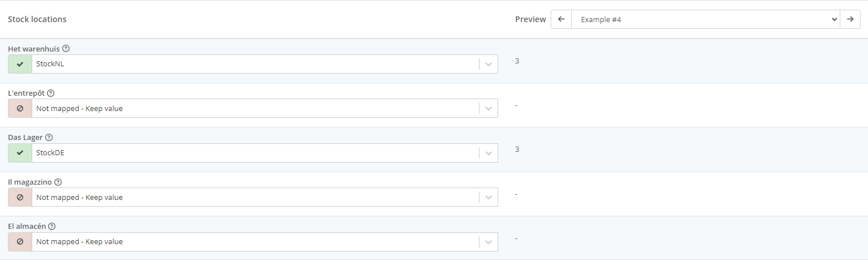Expand Das Lager StockDE dropdown chevron

tap(489, 153)
